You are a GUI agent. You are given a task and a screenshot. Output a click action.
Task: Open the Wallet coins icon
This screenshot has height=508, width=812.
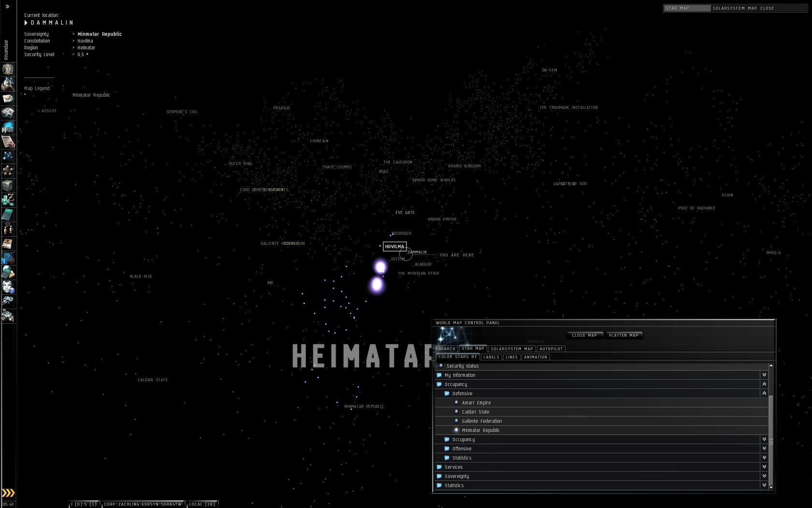(8, 200)
